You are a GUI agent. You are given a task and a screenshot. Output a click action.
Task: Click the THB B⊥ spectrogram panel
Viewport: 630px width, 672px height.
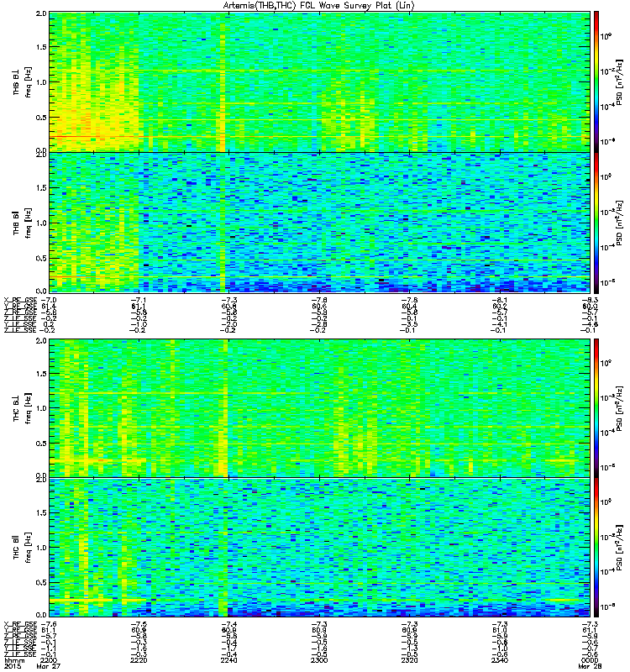(319, 81)
